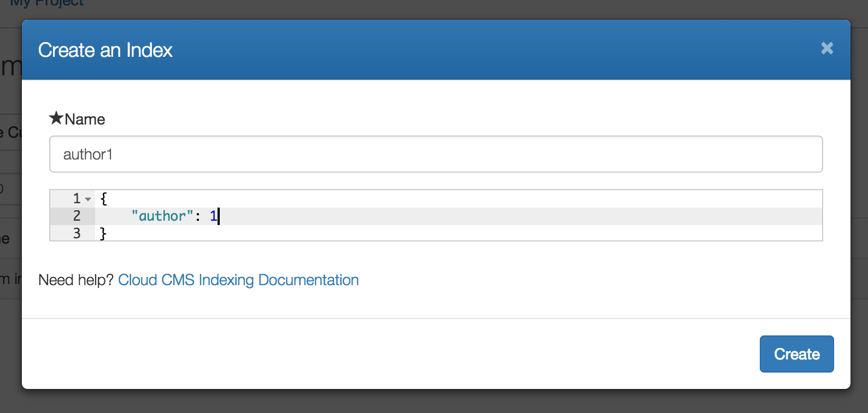
Task: Click the closing brace on line 3
Action: click(103, 234)
